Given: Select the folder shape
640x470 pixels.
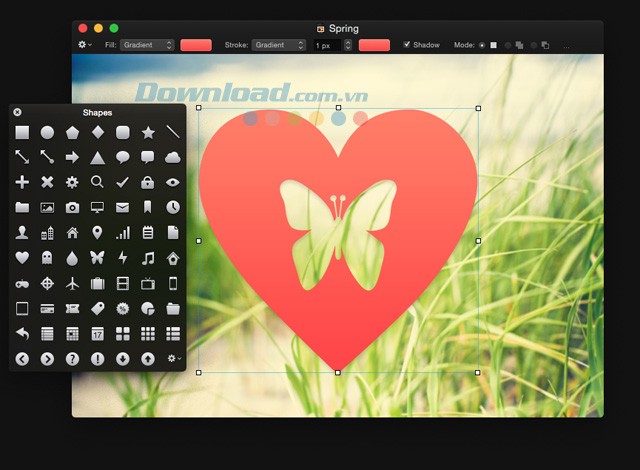Looking at the screenshot, I should pyautogui.click(x=22, y=208).
